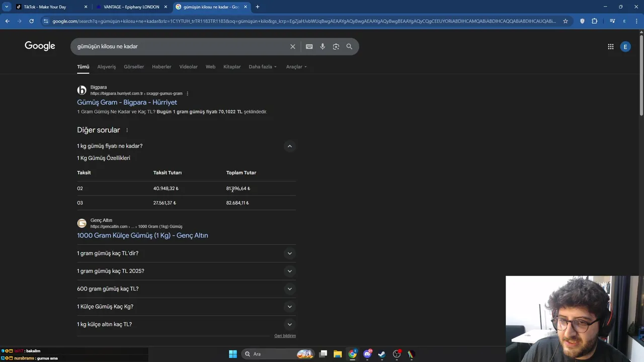The width and height of the screenshot is (644, 362).
Task: Go back using the browser back arrow
Action: click(7, 21)
